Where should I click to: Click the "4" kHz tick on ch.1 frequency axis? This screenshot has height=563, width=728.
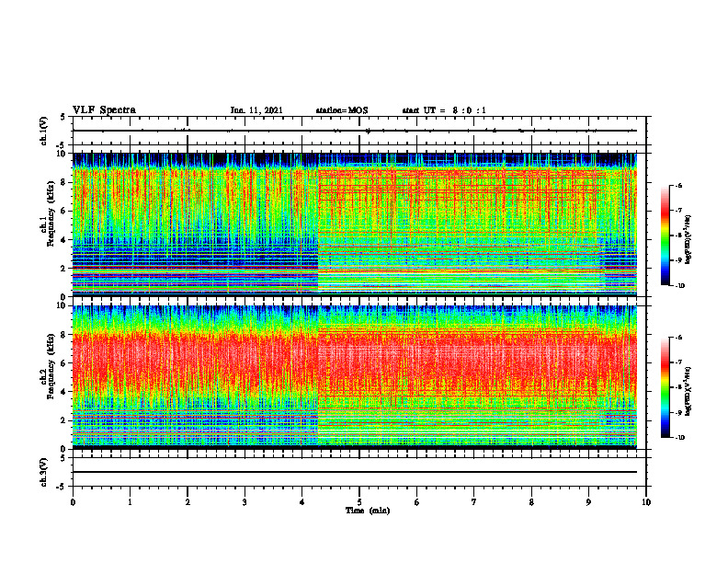tap(63, 240)
